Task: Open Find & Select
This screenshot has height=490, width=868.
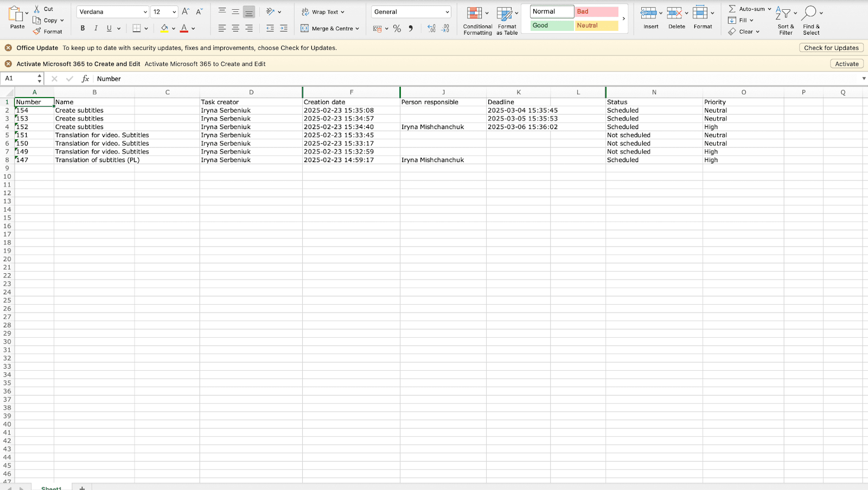Action: [x=809, y=13]
